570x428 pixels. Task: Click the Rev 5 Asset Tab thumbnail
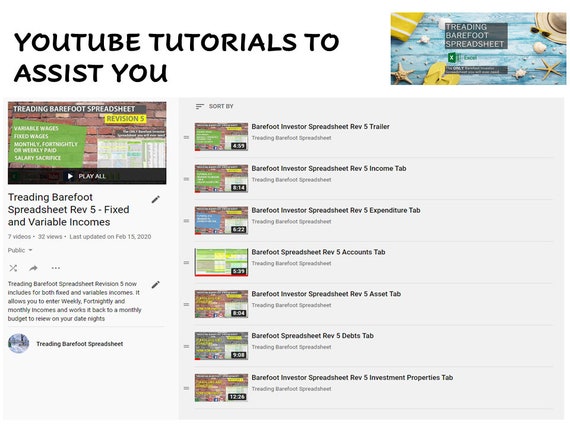click(221, 304)
